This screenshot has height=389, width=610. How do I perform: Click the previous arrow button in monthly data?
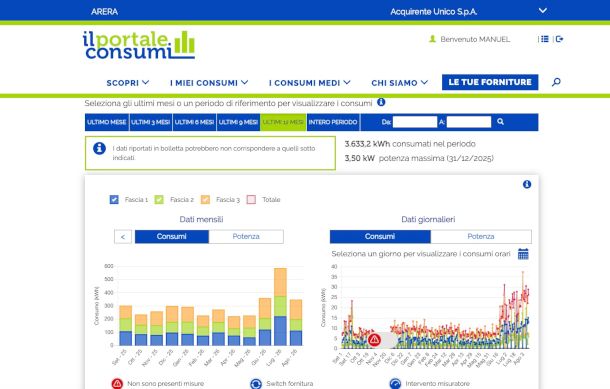123,237
